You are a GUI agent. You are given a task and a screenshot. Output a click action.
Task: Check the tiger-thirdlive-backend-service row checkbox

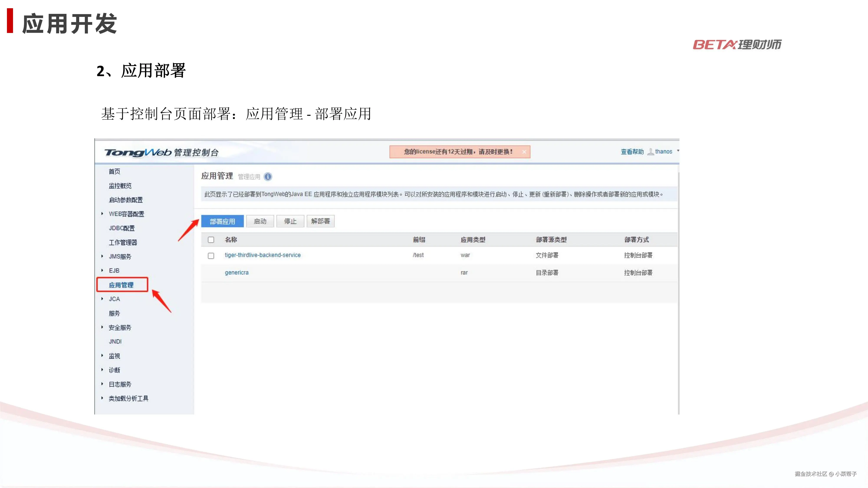pos(211,256)
